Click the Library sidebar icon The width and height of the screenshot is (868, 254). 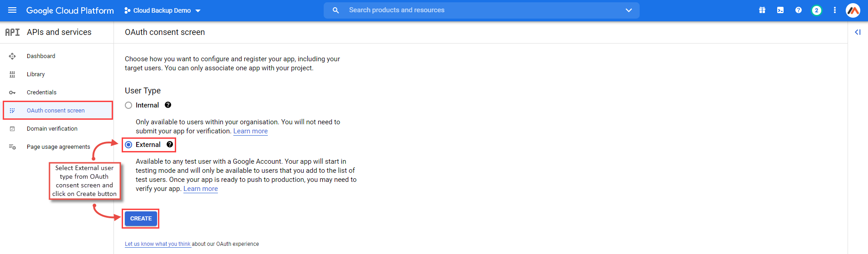pos(12,74)
